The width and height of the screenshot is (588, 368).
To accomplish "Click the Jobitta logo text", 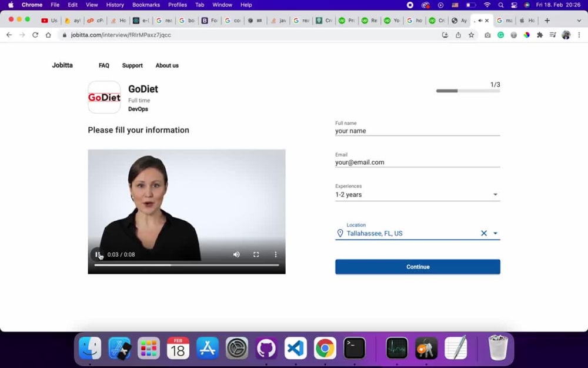I will (62, 65).
